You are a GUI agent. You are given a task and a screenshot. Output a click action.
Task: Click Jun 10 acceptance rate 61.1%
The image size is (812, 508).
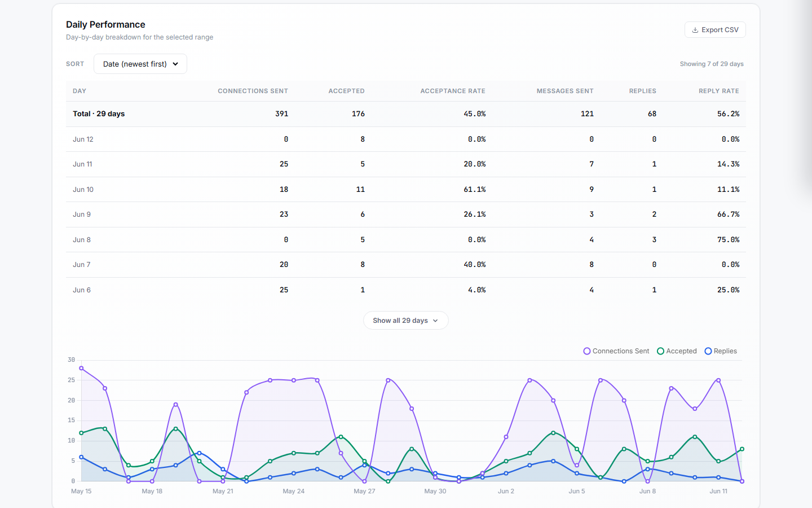coord(475,190)
